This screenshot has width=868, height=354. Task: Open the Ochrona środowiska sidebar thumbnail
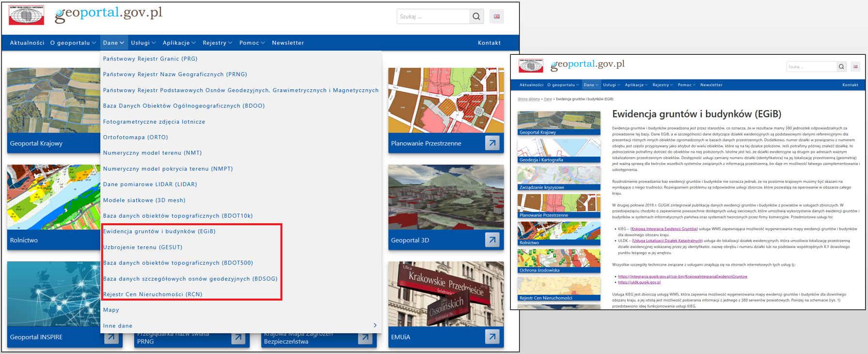(558, 261)
